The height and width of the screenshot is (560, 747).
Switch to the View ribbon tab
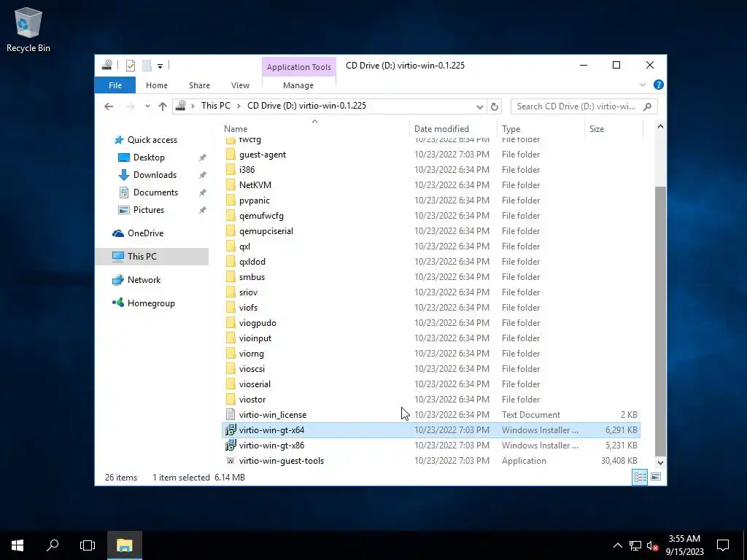[240, 85]
